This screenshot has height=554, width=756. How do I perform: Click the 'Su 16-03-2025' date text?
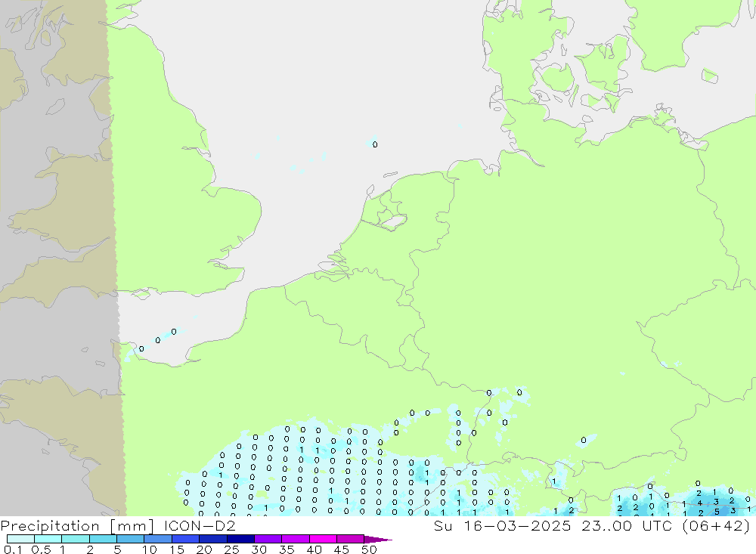[502, 525]
